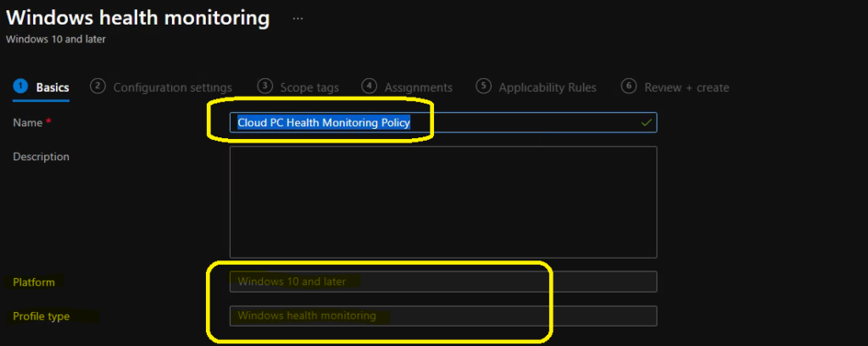Click the Name field label
This screenshot has height=346, width=868.
pos(28,123)
